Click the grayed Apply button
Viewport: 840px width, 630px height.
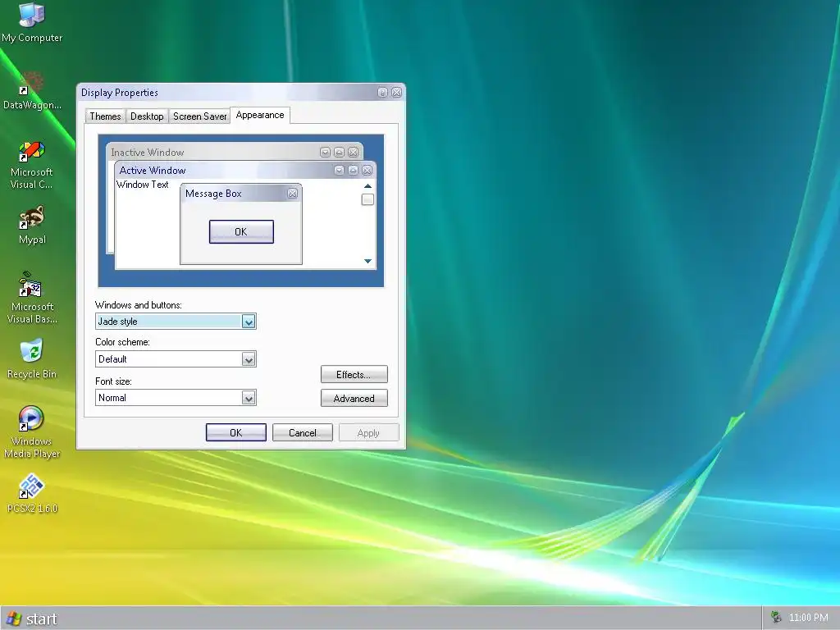368,433
